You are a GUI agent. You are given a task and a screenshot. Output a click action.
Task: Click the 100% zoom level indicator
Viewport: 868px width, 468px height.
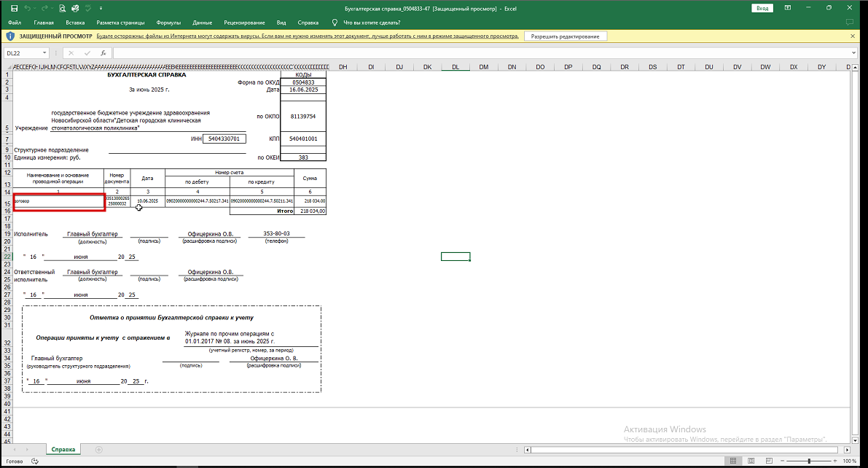[849, 461]
